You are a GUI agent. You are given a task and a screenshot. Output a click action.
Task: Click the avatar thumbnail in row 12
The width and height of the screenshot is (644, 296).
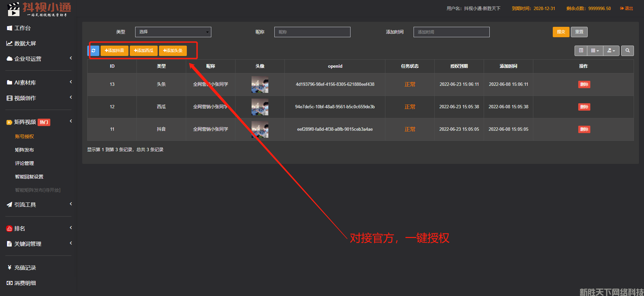[260, 107]
